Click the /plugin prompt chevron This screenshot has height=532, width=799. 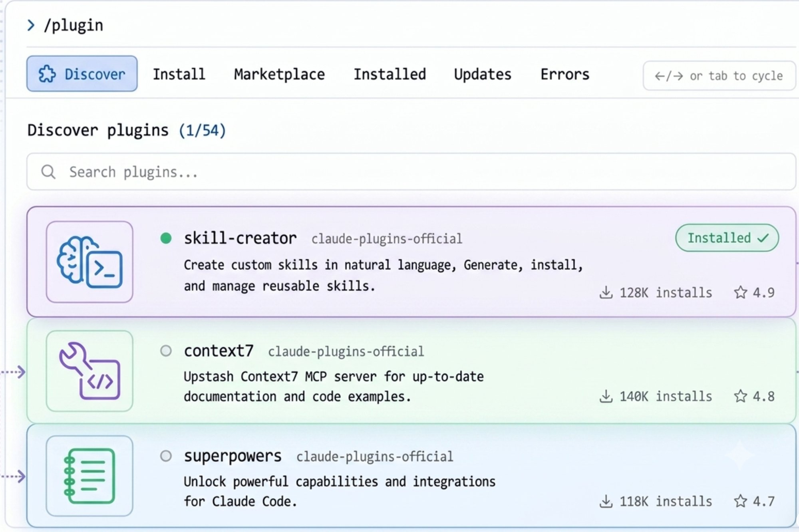click(x=31, y=26)
